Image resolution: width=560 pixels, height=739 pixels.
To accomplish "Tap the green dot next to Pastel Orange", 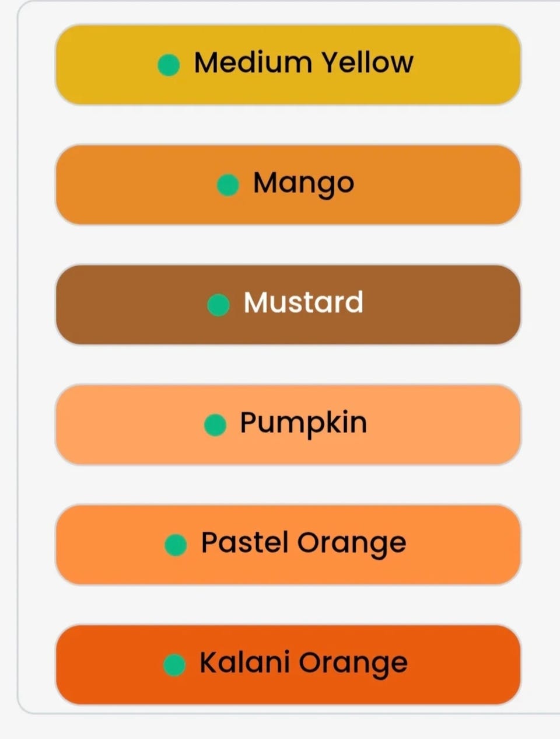I will (176, 545).
